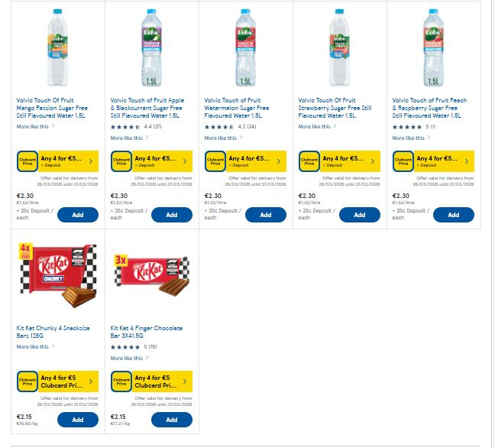Screen dimensions: 495x448
Task: Click star rating of Kit Kat 4 Finger
Action: (x=125, y=347)
